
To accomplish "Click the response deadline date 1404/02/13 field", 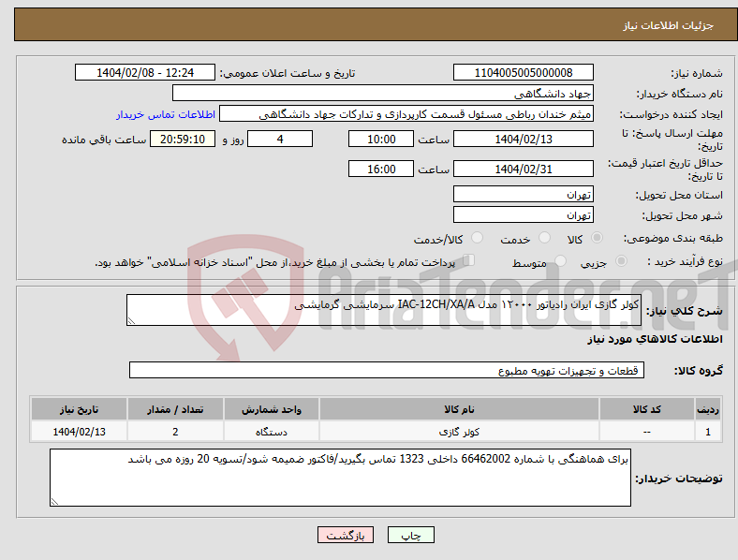I will pyautogui.click(x=524, y=139).
